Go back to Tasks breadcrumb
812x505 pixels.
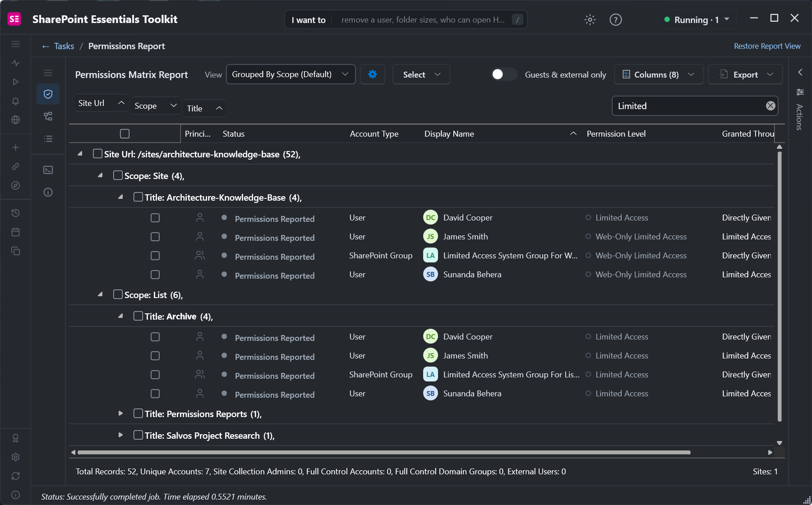[x=64, y=46]
